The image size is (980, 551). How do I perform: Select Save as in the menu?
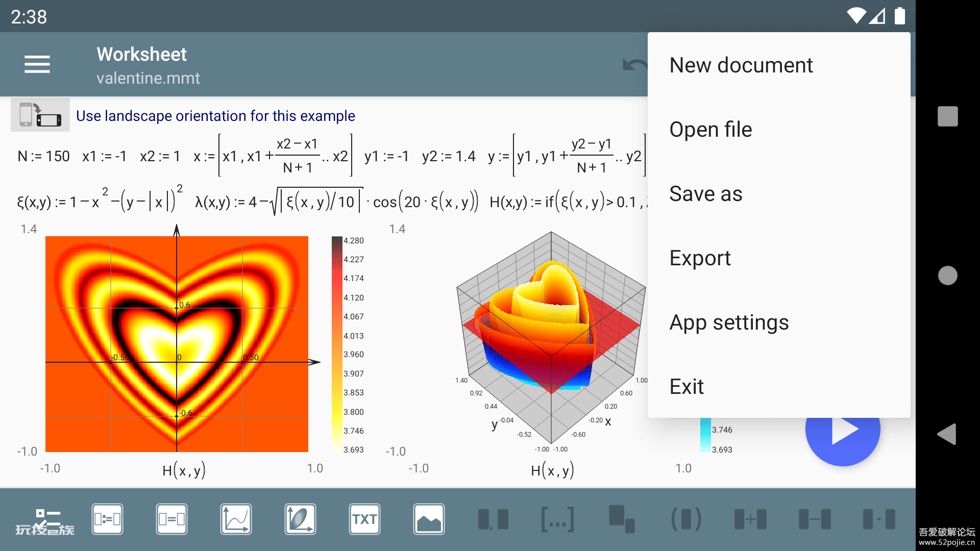779,194
